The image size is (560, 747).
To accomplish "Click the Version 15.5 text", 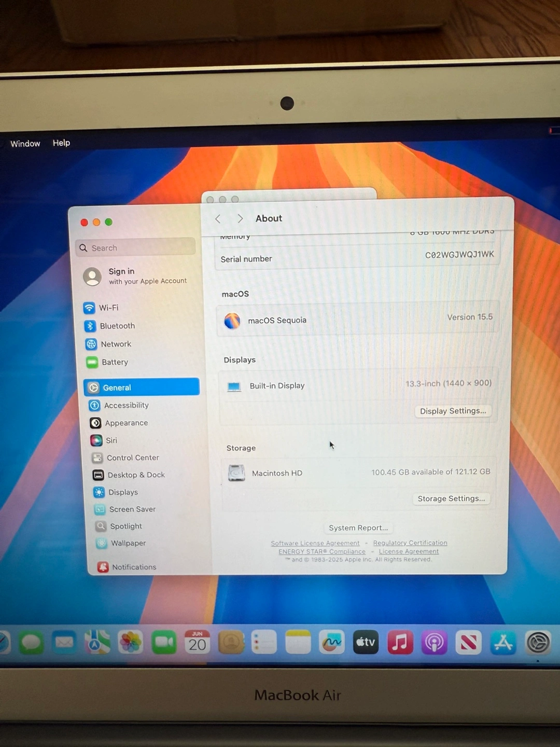I will coord(470,317).
